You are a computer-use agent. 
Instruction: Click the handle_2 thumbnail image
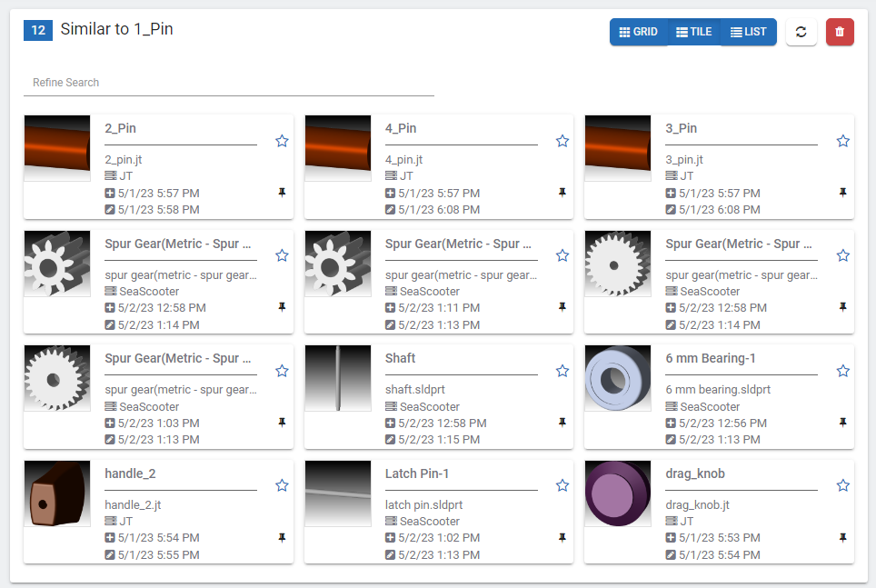click(x=57, y=493)
